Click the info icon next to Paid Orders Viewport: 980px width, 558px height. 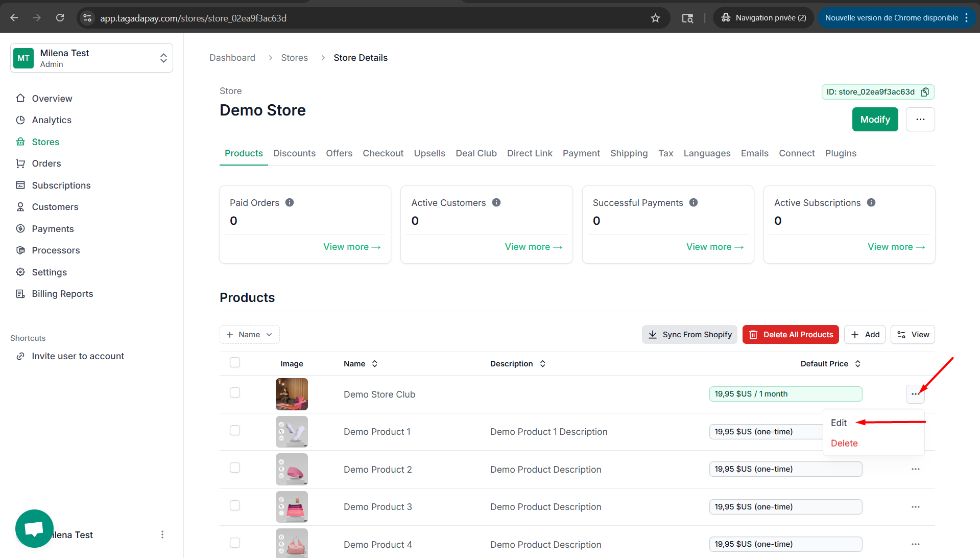tap(290, 203)
